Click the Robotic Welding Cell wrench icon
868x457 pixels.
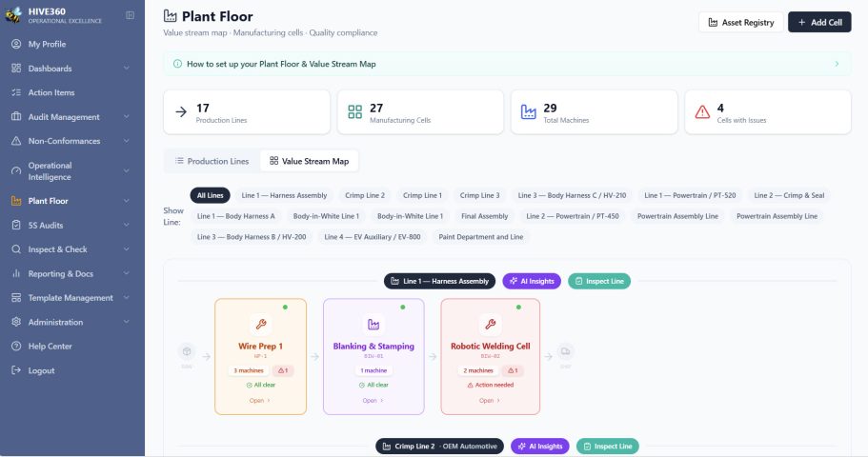pos(491,325)
